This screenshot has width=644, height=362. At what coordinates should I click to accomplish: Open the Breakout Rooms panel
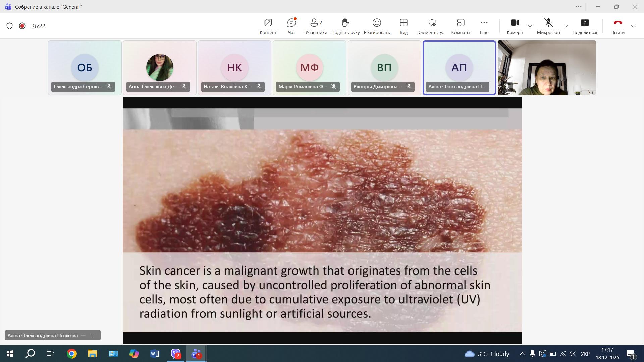tap(461, 26)
